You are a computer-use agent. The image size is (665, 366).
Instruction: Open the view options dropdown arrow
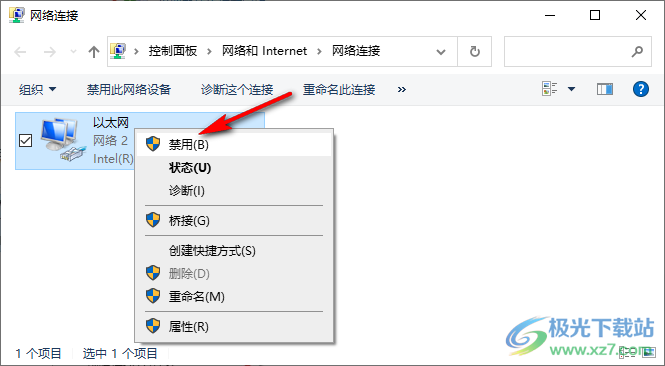click(571, 89)
